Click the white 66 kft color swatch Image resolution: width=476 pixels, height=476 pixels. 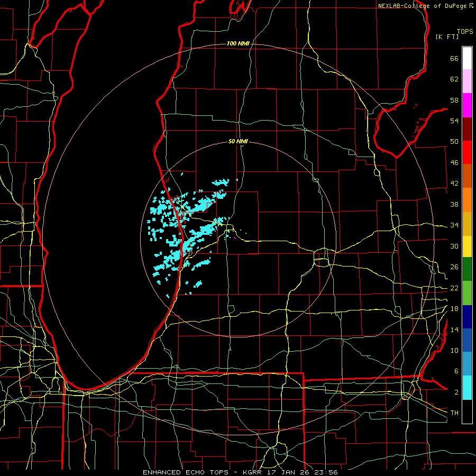(x=467, y=58)
